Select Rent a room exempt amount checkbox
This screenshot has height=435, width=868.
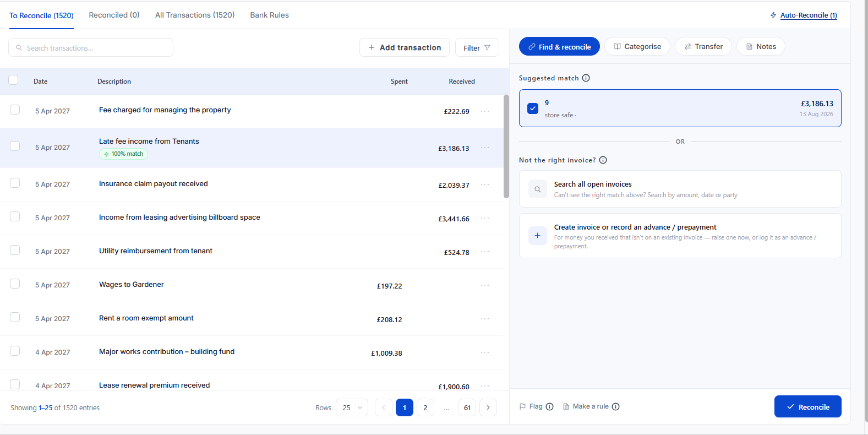click(15, 317)
